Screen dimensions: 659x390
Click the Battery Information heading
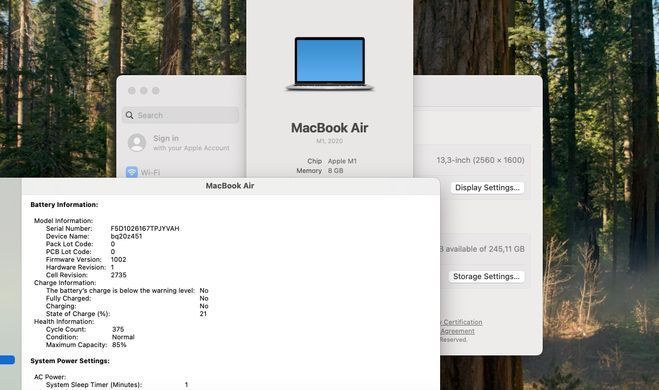(64, 205)
